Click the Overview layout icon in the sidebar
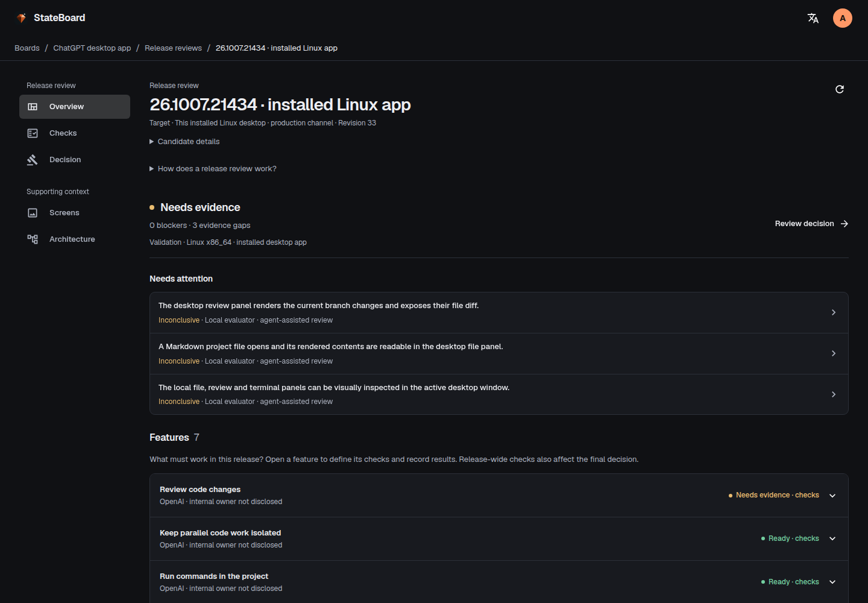The image size is (868, 603). (x=33, y=107)
